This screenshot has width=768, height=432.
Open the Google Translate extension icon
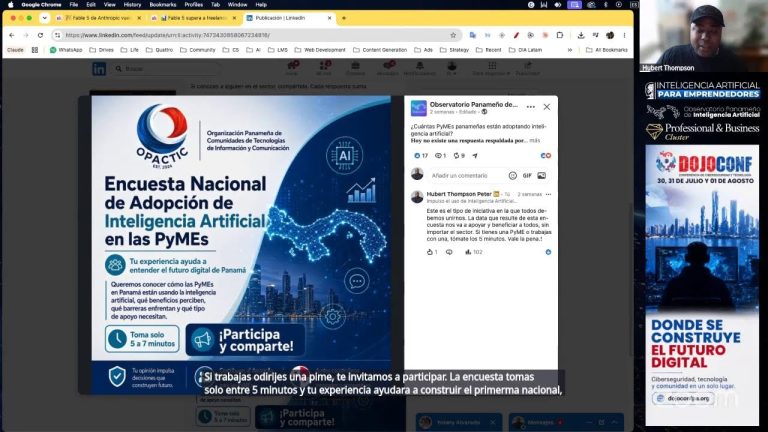(473, 35)
